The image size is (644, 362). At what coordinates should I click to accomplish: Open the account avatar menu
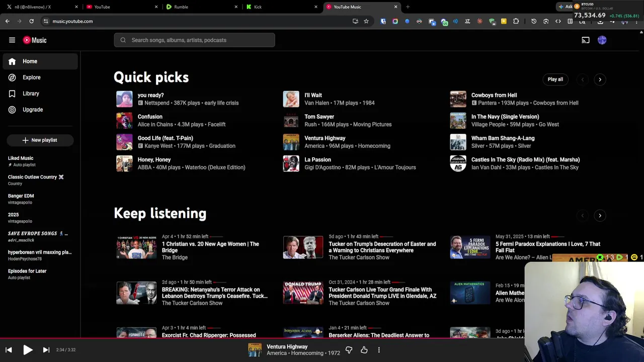coord(602,40)
